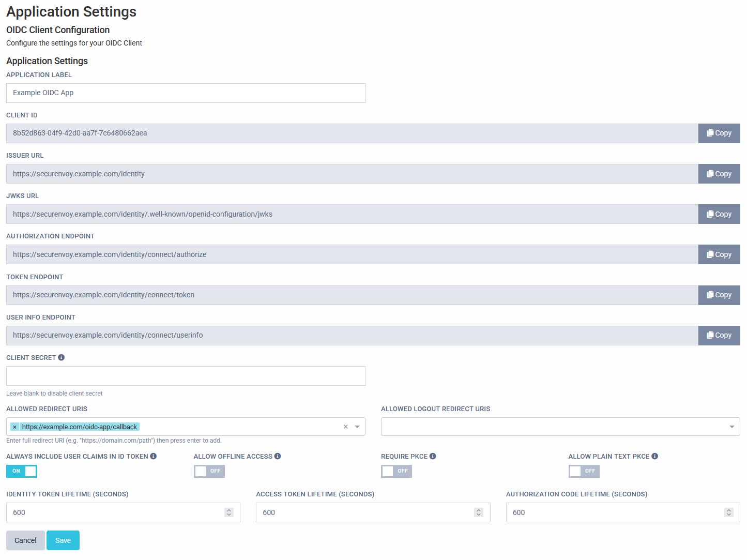747x560 pixels.
Task: Click the Issuer URL read-only field
Action: click(x=352, y=174)
